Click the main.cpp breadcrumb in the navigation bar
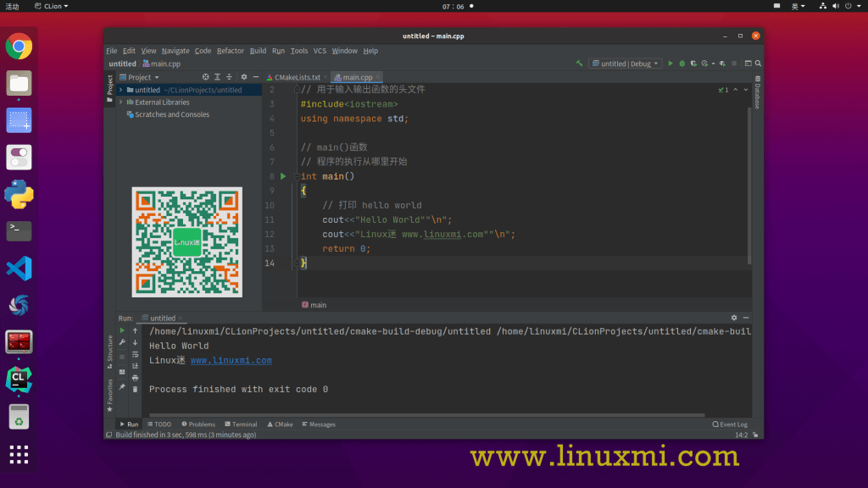The height and width of the screenshot is (488, 868). 162,64
